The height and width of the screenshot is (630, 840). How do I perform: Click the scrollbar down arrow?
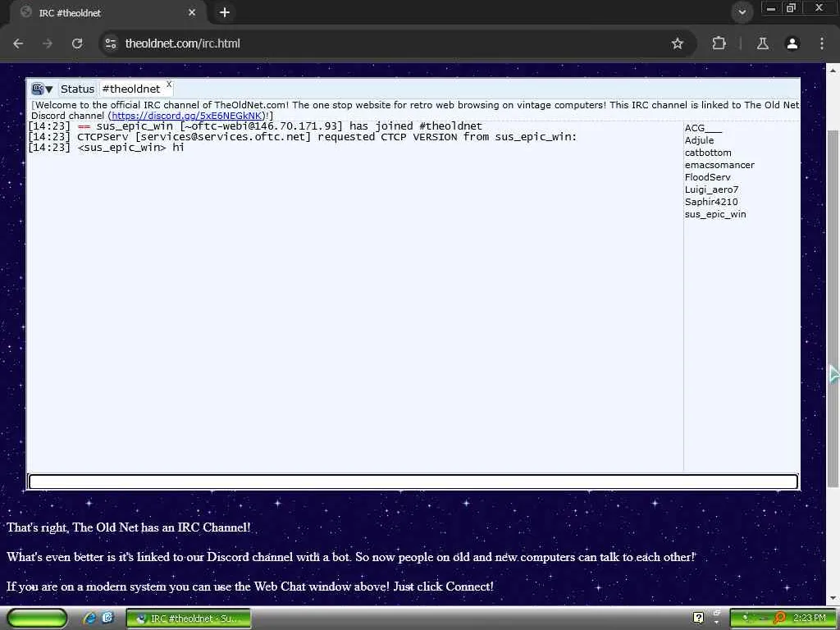click(x=833, y=597)
